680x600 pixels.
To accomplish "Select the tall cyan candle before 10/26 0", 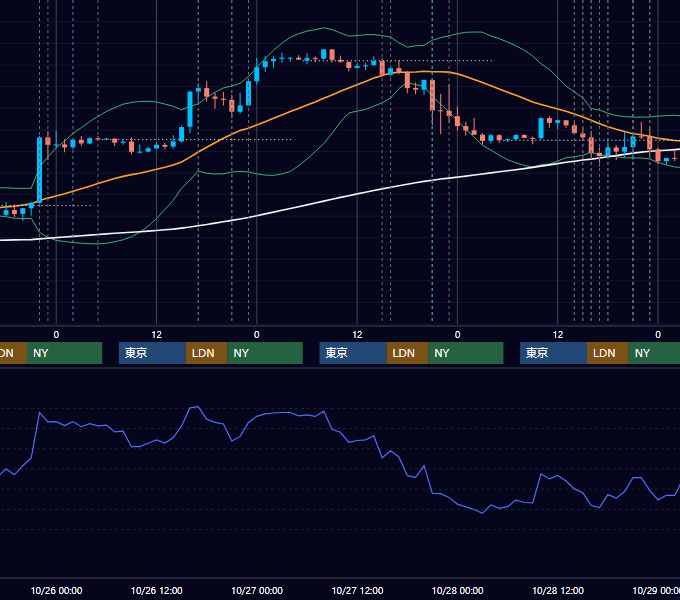I will (39, 170).
